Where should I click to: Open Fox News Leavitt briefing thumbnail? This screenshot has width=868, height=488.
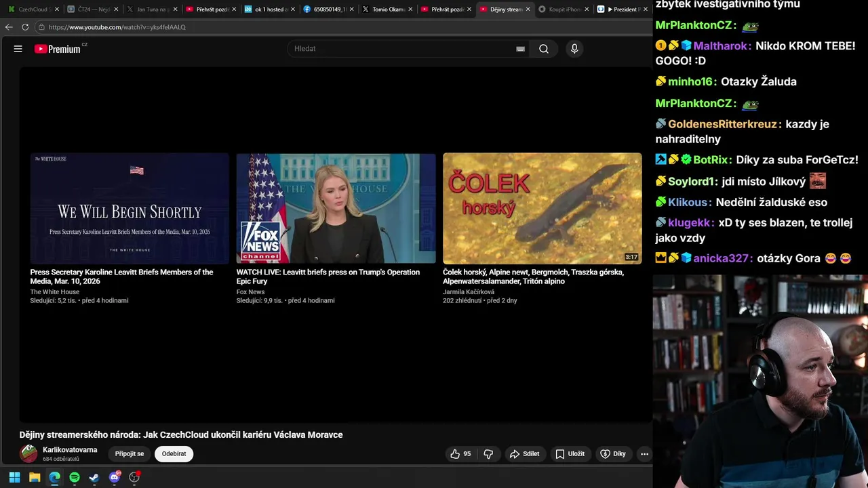tap(336, 208)
